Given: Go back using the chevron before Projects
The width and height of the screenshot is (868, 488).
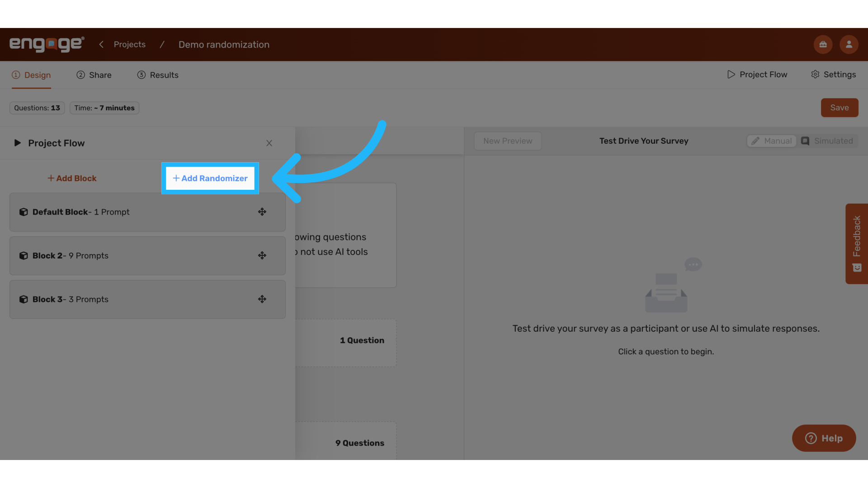Looking at the screenshot, I should [x=101, y=44].
